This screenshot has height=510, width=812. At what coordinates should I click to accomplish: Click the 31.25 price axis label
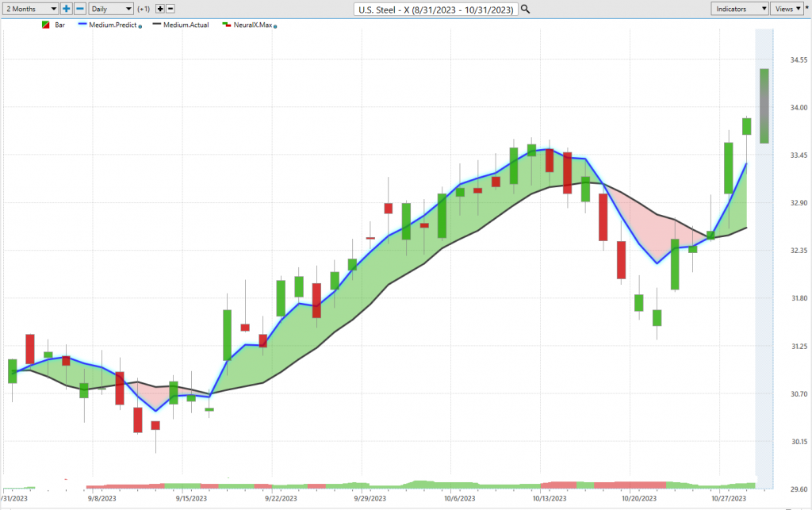point(799,347)
